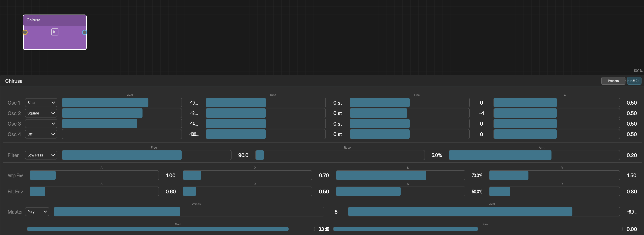Open Osc 2 waveform dropdown showing Square
This screenshot has height=235, width=644.
click(x=41, y=113)
